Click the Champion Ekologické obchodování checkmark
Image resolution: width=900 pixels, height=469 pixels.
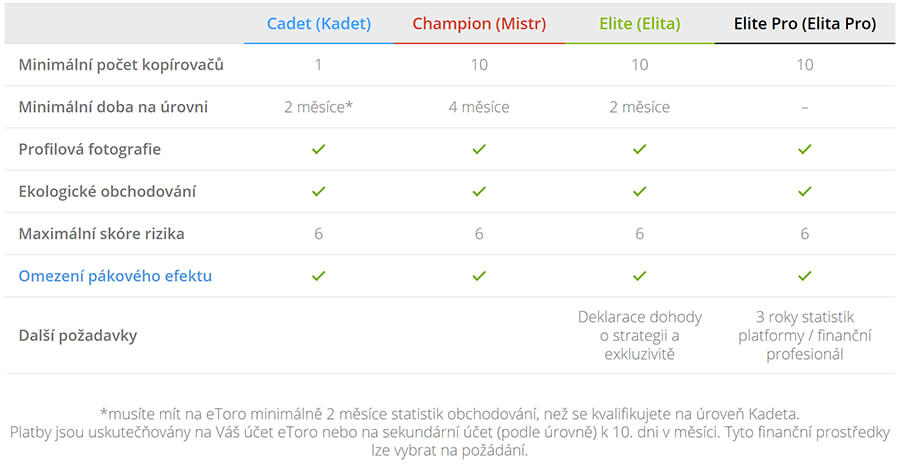(479, 191)
